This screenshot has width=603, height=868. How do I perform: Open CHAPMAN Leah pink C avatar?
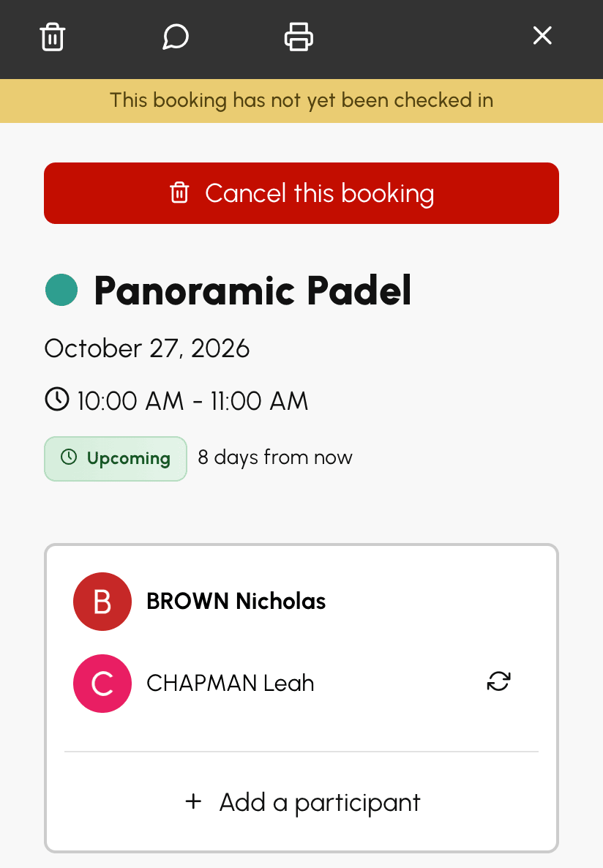pos(102,684)
